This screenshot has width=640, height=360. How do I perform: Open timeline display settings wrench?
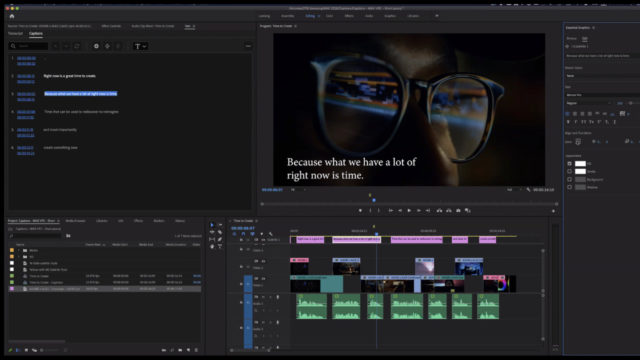[270, 234]
